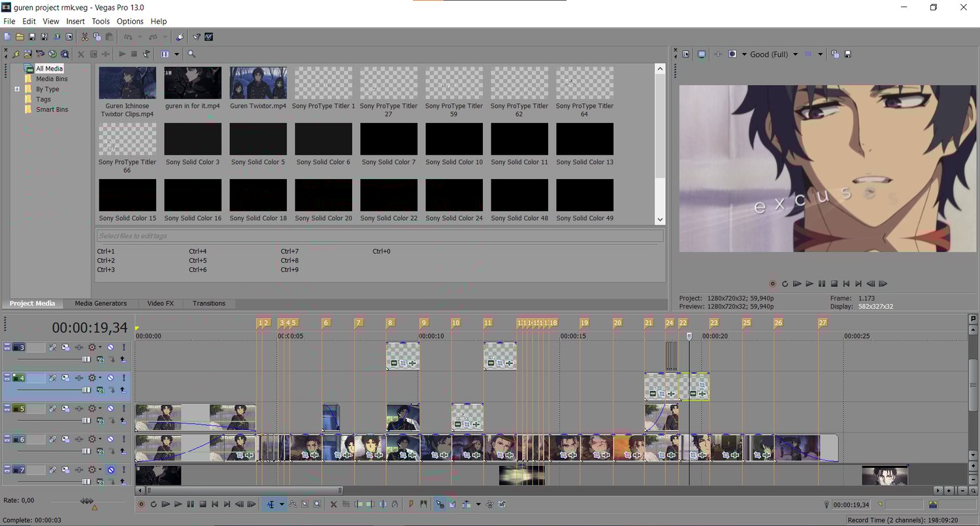Unmute track 7 using its highlighted mute button
This screenshot has width=980, height=526.
coord(110,469)
